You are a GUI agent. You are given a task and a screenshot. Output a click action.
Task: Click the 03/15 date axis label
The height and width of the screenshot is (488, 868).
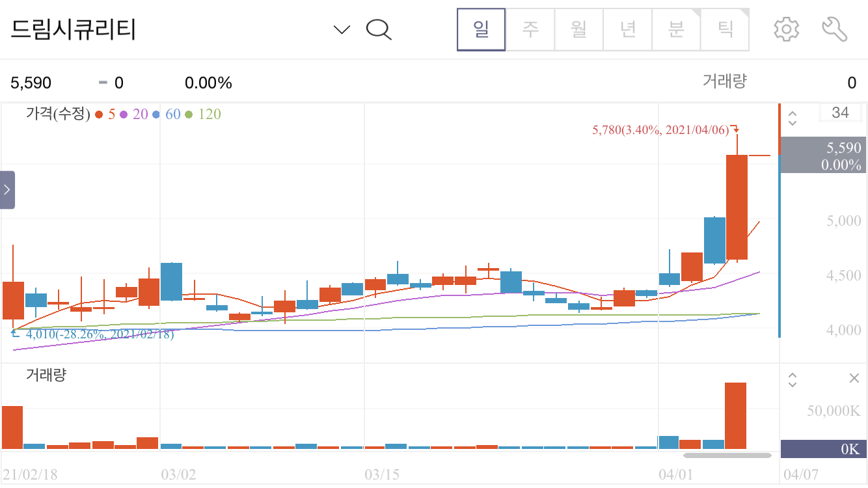coord(382,474)
